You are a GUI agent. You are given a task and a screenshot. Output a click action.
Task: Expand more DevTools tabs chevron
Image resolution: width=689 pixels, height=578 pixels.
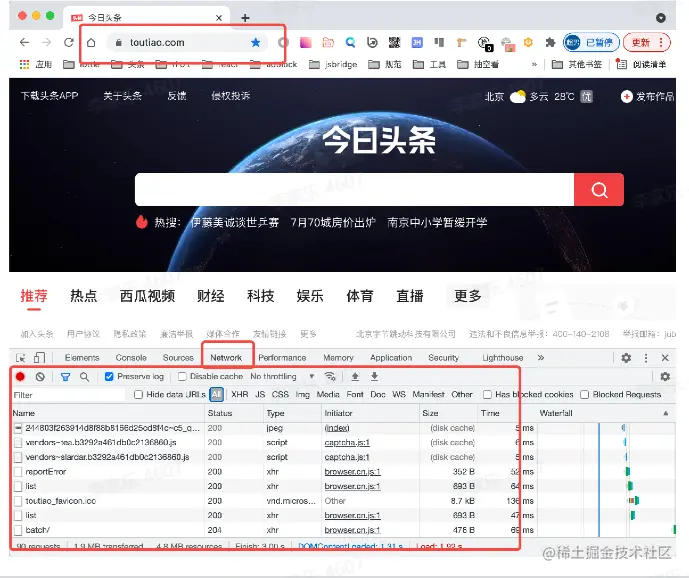click(540, 358)
